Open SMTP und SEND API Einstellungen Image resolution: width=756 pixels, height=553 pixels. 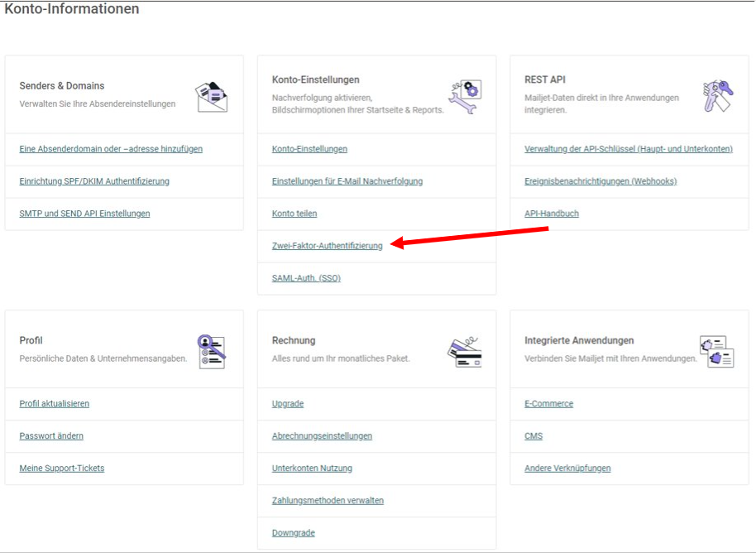(x=85, y=214)
